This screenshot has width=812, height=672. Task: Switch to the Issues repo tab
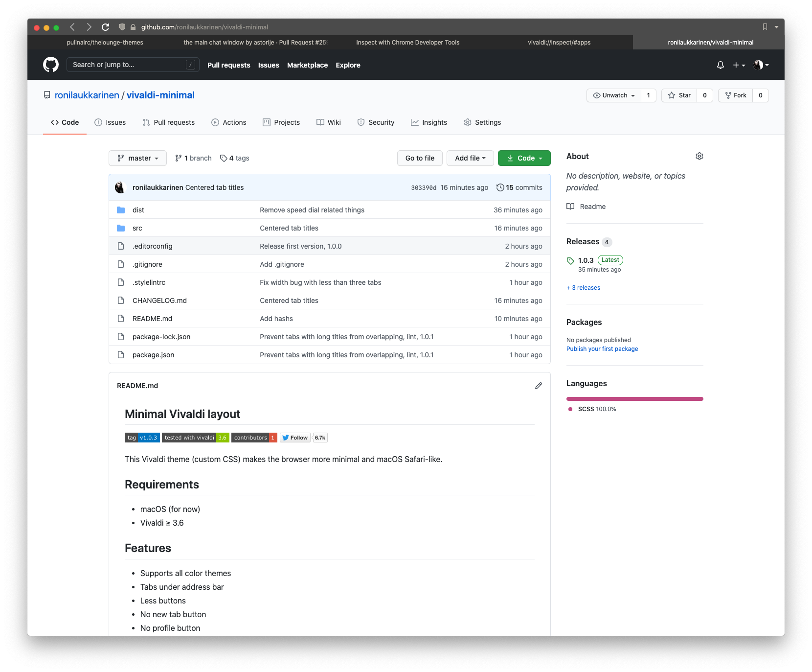click(x=110, y=122)
